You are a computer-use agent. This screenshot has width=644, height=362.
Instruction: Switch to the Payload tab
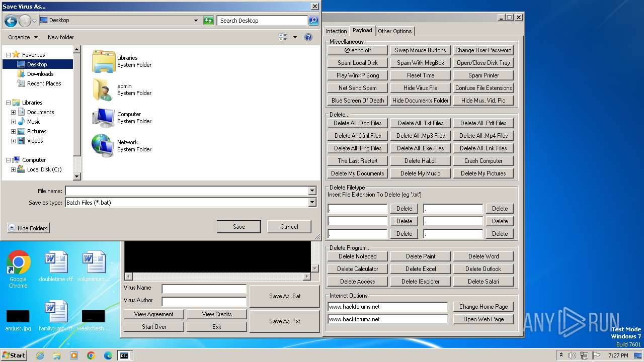tap(362, 31)
